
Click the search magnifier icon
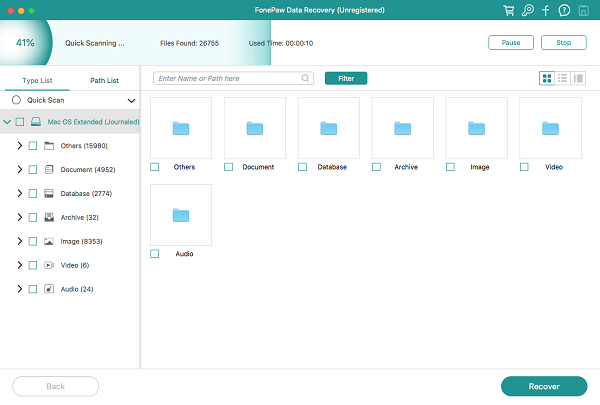[305, 78]
